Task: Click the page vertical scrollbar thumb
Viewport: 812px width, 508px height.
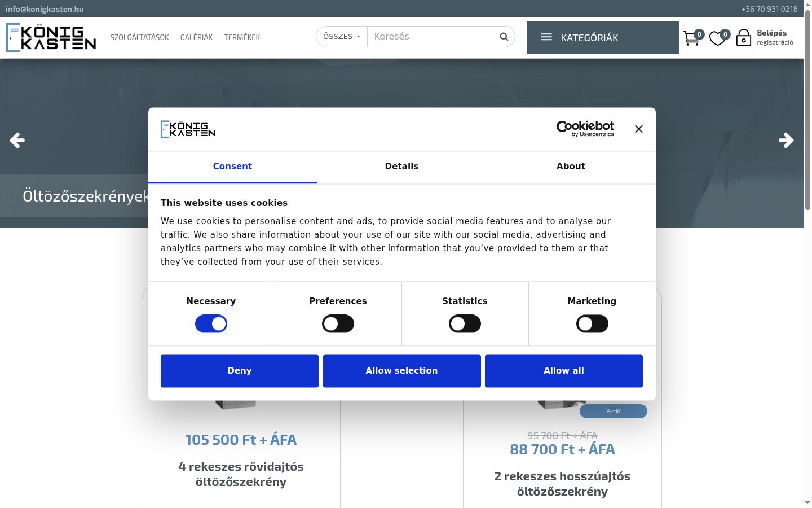Action: [807, 110]
